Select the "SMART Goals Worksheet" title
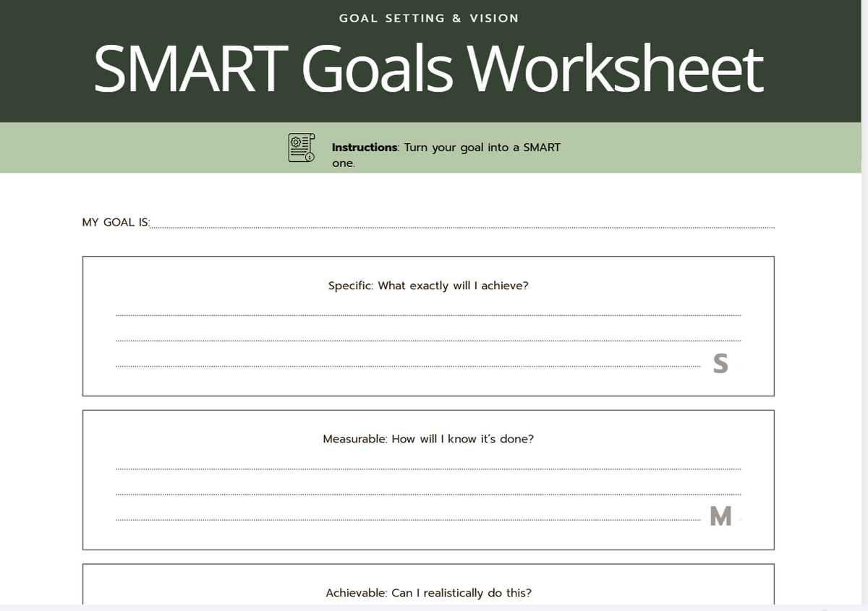This screenshot has height=611, width=868. [x=428, y=69]
